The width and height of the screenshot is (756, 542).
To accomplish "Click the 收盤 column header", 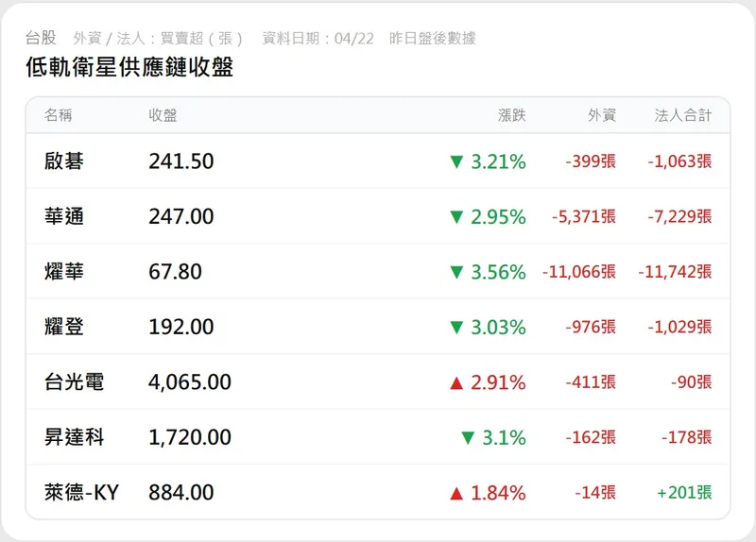I will click(163, 115).
